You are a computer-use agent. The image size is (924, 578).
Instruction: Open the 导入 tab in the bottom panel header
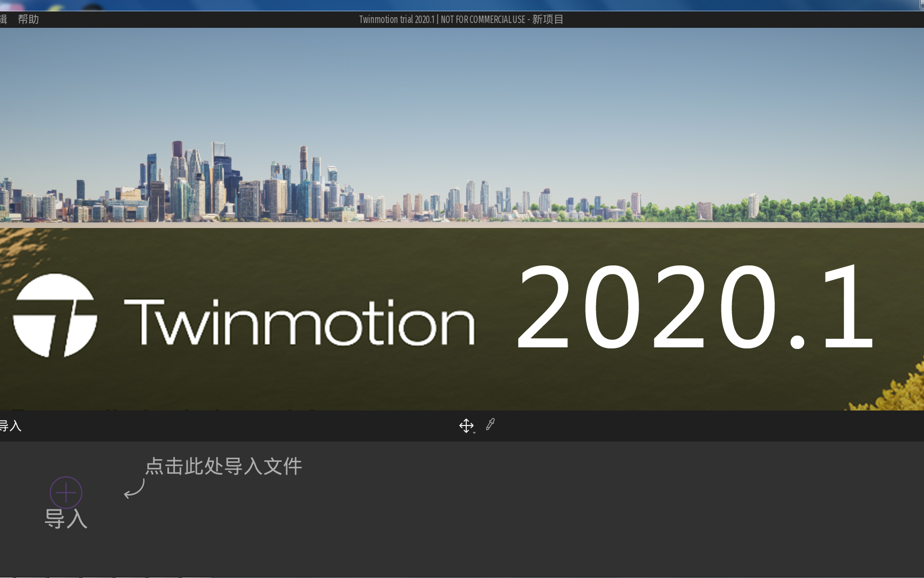tap(10, 426)
